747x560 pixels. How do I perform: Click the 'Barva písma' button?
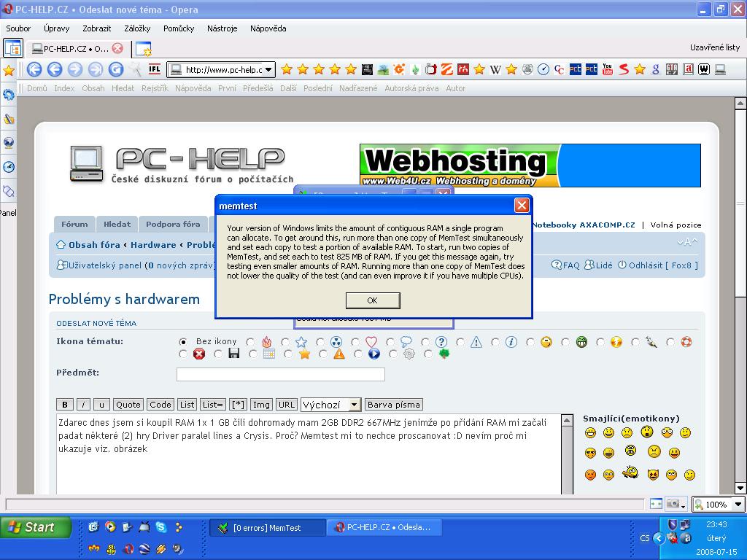393,405
